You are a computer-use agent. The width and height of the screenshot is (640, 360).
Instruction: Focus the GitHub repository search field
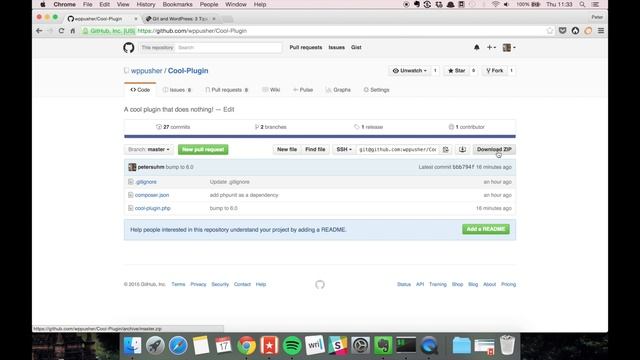pos(229,47)
